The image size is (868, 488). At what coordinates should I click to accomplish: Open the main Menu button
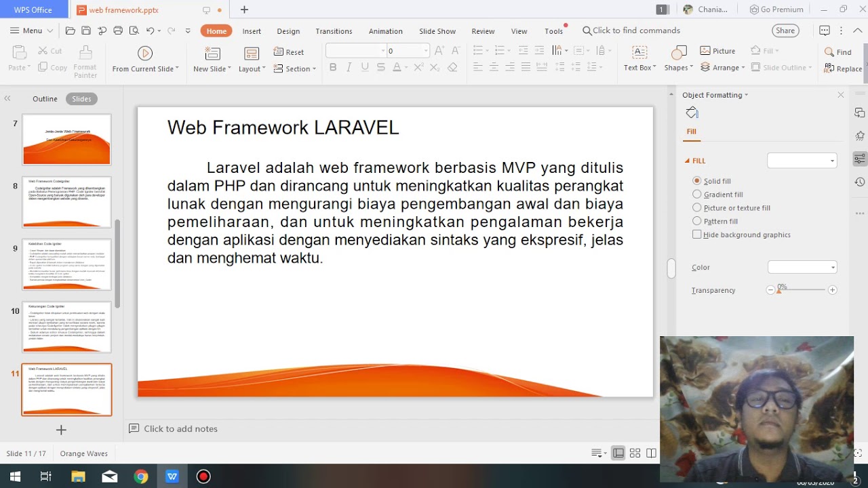tap(32, 30)
